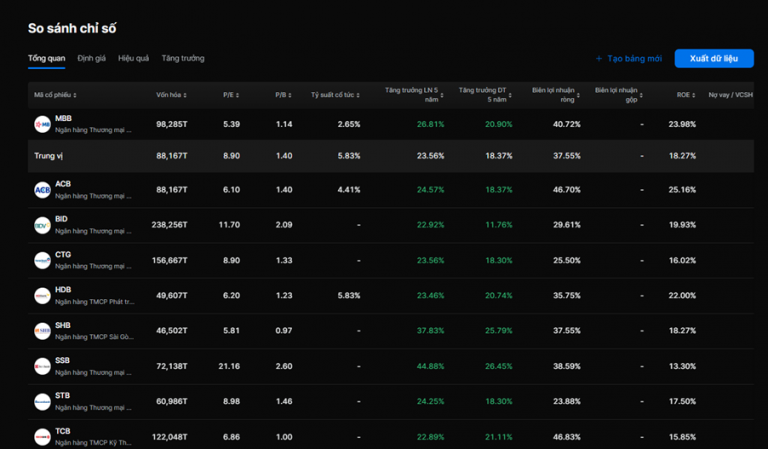Sort table by P/E column header
The height and width of the screenshot is (449, 768).
click(231, 95)
